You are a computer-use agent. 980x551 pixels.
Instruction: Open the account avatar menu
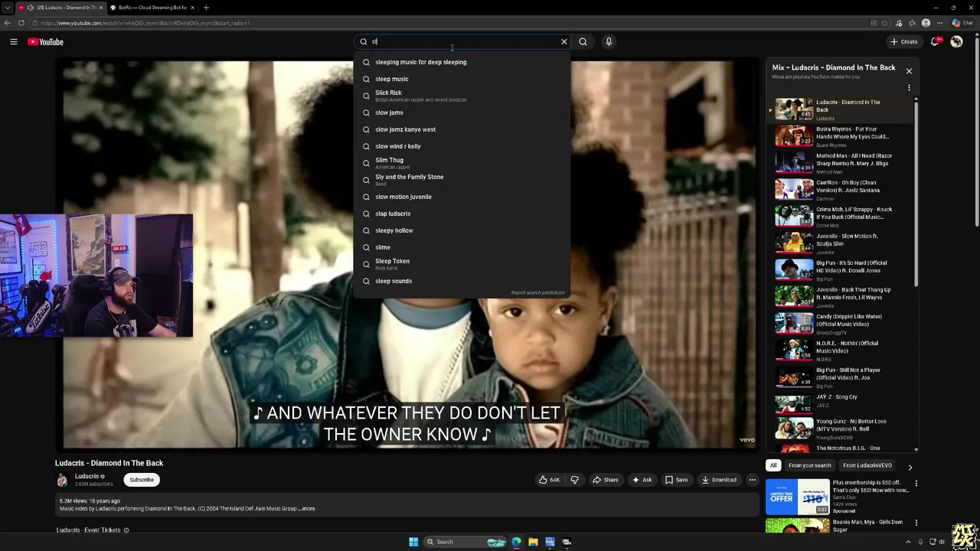point(956,42)
